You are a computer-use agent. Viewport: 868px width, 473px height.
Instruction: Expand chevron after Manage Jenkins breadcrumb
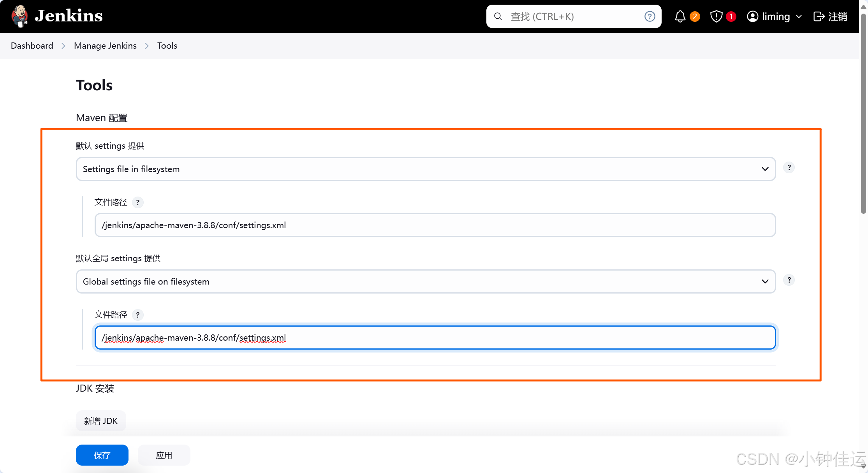click(147, 46)
